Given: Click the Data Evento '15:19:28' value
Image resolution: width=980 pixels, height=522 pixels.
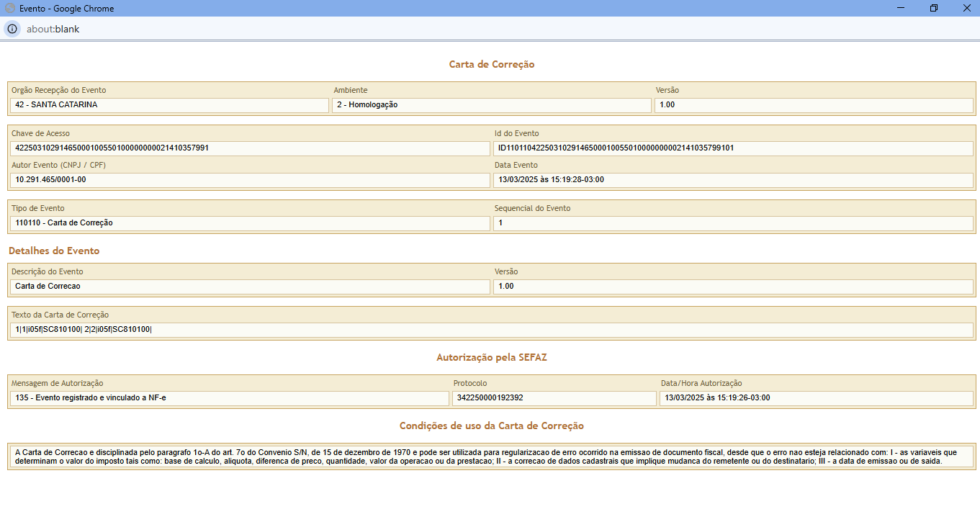Looking at the screenshot, I should click(734, 180).
